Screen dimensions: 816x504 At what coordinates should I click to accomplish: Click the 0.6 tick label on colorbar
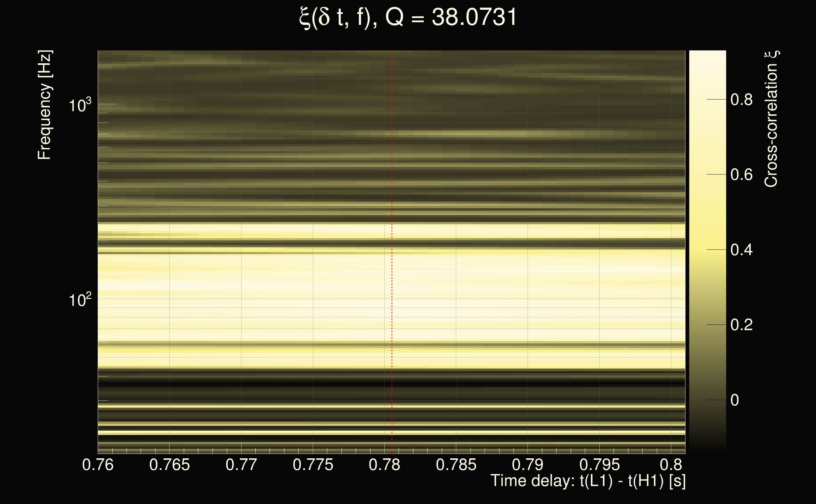[x=741, y=175]
